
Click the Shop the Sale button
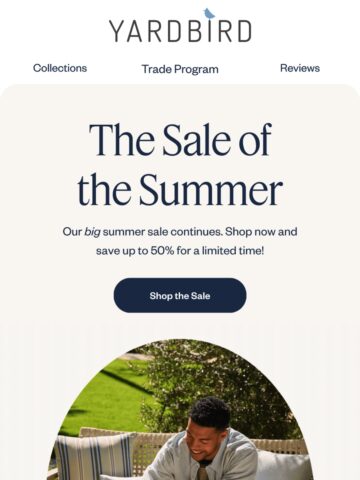[x=180, y=295]
